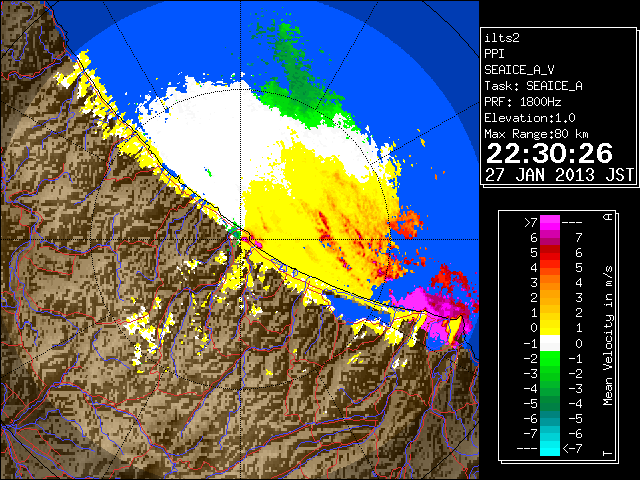This screenshot has width=640, height=480.
Task: Select the "PPI" scan type text
Action: [x=494, y=54]
